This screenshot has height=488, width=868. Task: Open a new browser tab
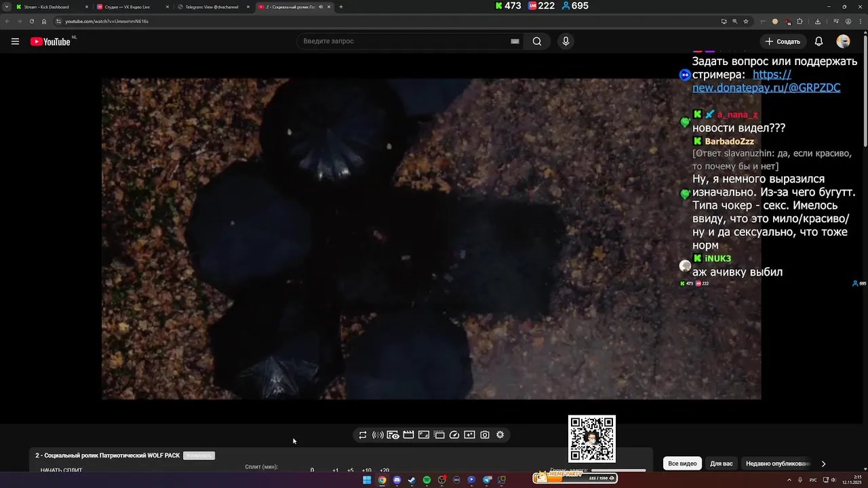click(x=341, y=7)
